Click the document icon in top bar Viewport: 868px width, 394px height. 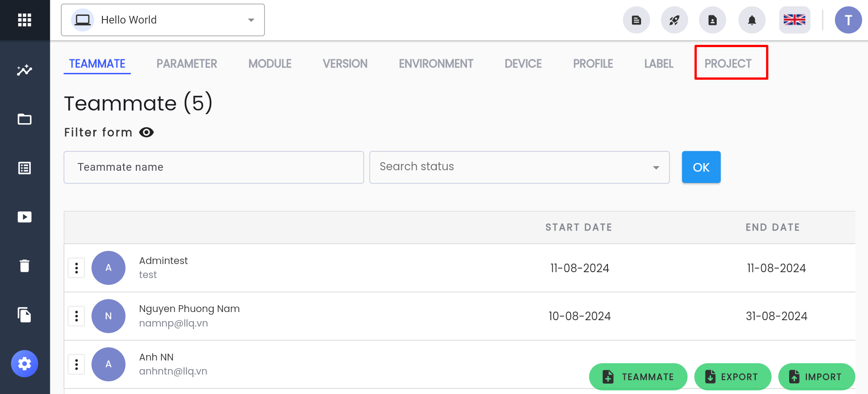[637, 20]
